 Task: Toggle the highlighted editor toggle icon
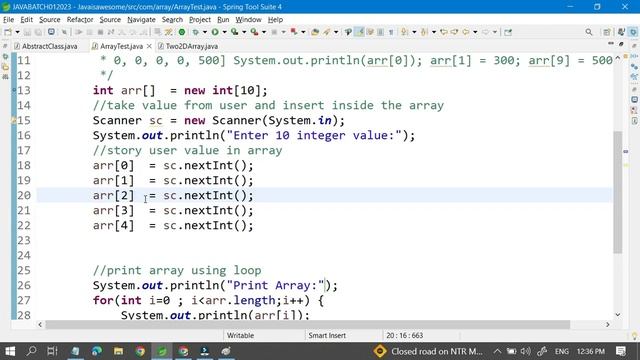click(360, 32)
